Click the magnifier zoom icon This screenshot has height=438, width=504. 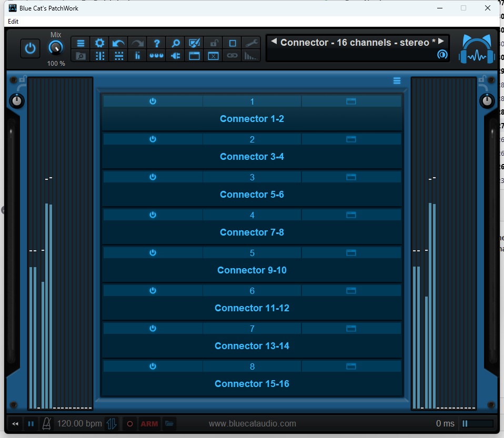[176, 43]
